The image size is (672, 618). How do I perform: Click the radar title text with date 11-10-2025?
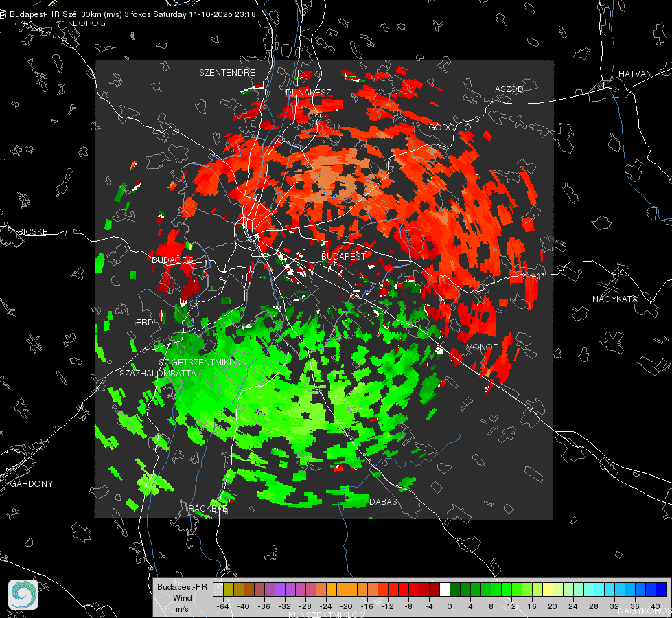coord(132,14)
